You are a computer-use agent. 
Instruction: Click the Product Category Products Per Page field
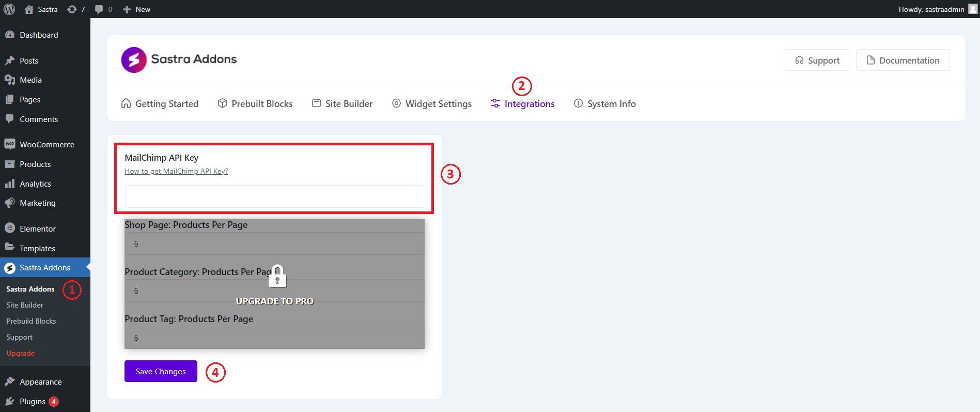click(275, 291)
